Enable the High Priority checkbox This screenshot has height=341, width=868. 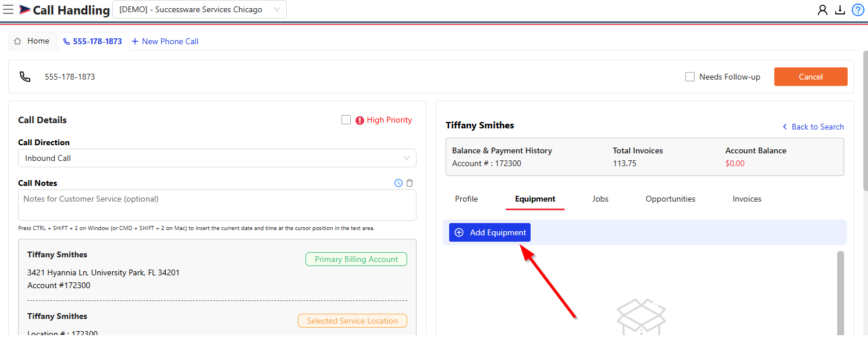click(346, 120)
